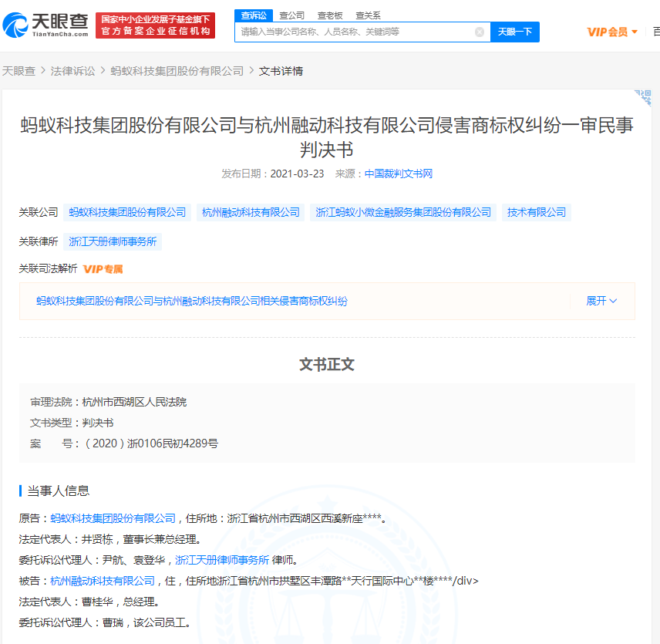This screenshot has width=660, height=644.
Task: Click the agent line 曹瑞，该公司员工
Action: (x=105, y=623)
